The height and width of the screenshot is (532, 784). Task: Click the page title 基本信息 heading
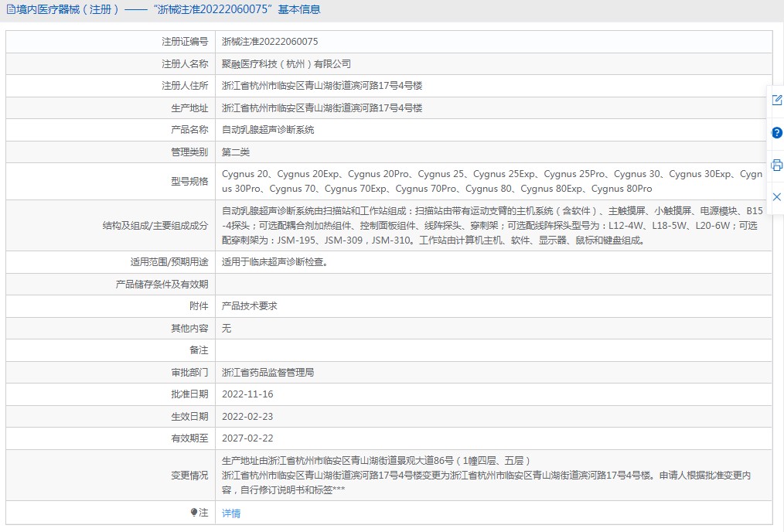(299, 9)
